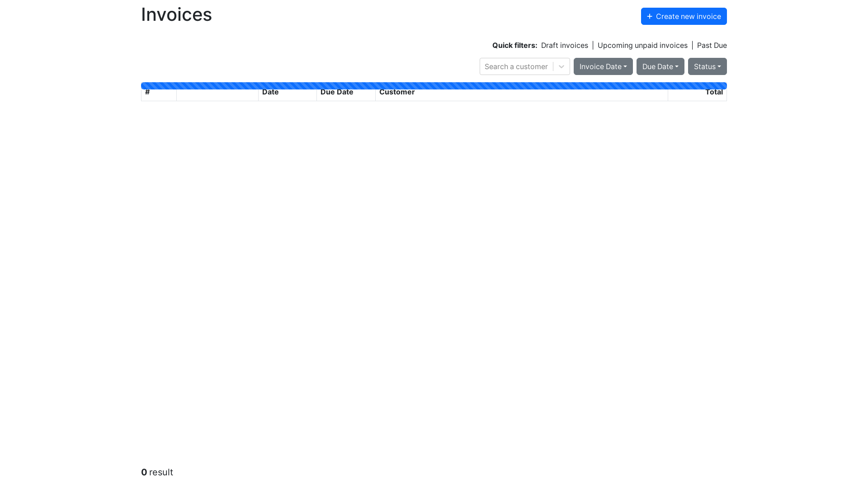Open the Due Date filter dropdown
This screenshot has height=488, width=868.
(660, 66)
